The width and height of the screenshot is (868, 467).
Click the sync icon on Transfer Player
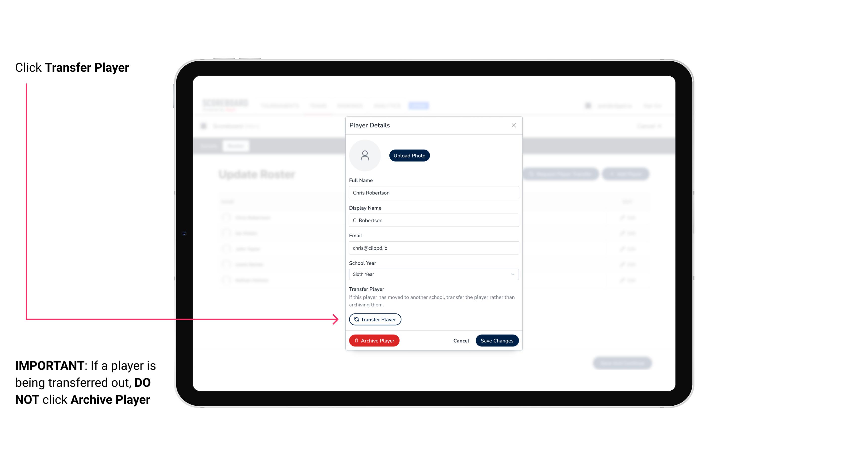click(x=356, y=319)
